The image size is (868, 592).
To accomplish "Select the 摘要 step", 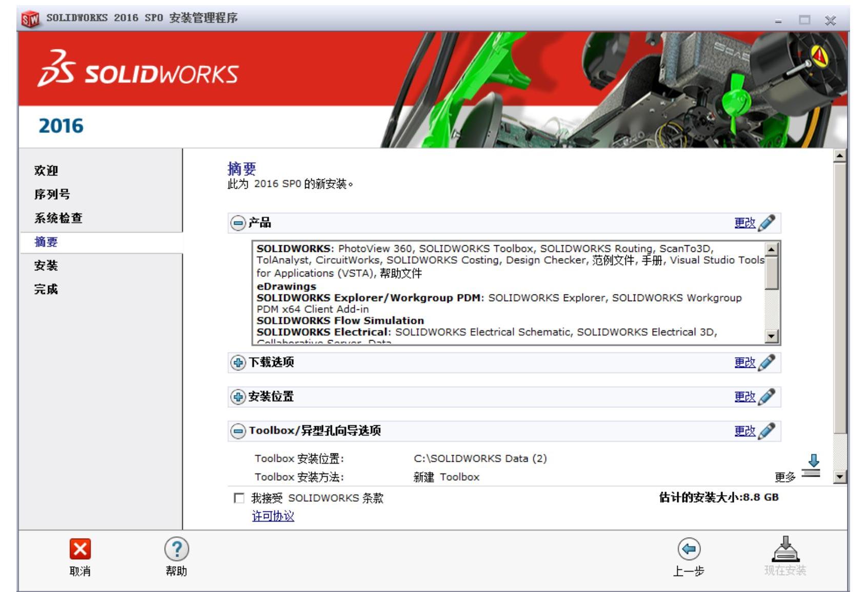I will (46, 242).
